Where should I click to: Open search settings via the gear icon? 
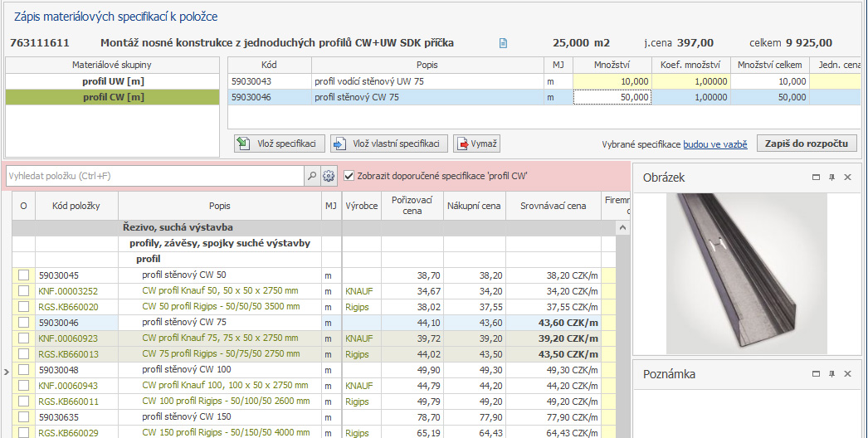[x=329, y=176]
